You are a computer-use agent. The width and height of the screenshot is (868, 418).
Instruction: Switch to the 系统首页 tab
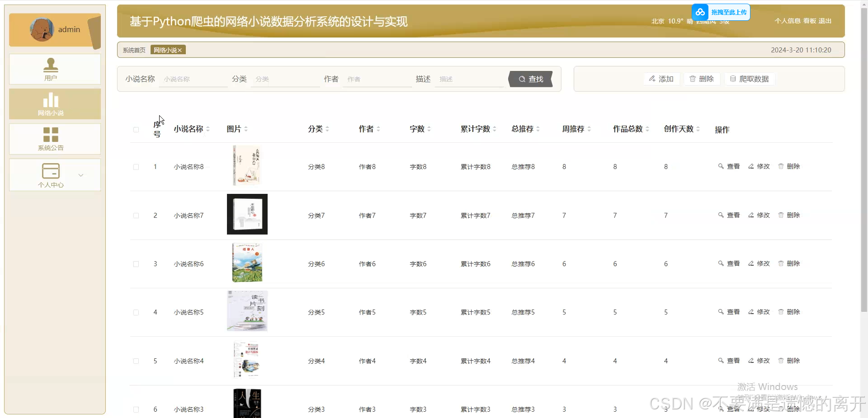pos(134,50)
